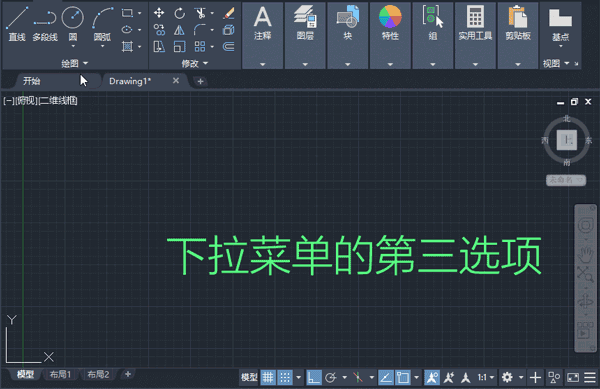Toggle drawing grid display in status bar
Image resolution: width=600 pixels, height=389 pixels.
pos(268,378)
